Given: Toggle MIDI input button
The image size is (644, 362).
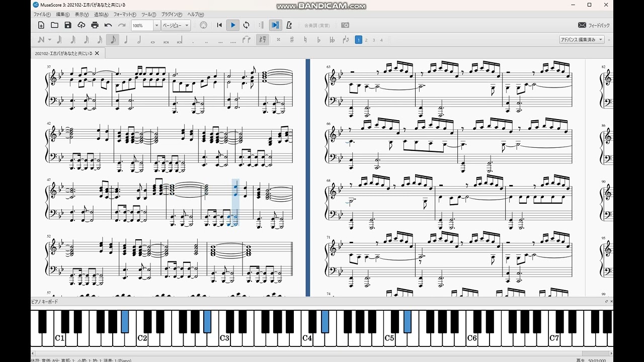Looking at the screenshot, I should coord(203,25).
